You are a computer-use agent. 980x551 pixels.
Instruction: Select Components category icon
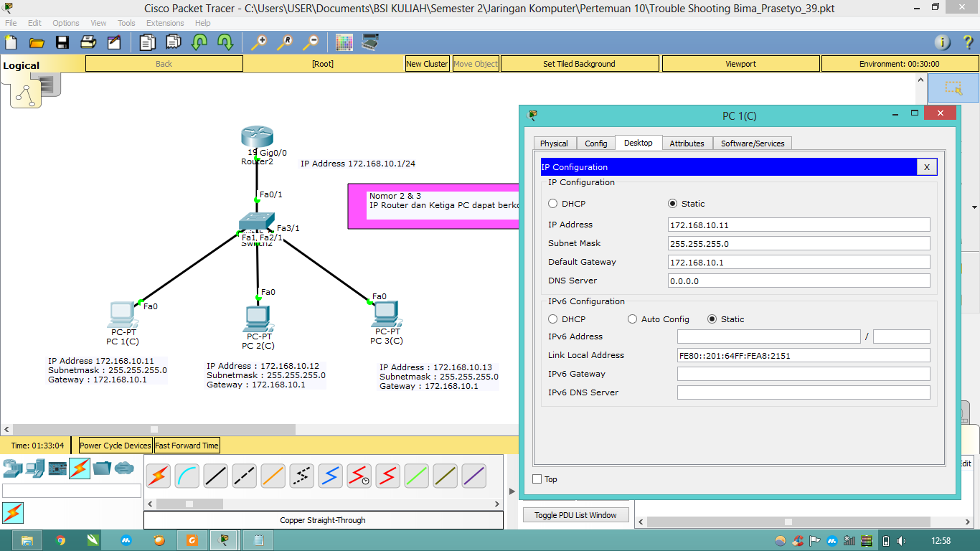pos(57,468)
